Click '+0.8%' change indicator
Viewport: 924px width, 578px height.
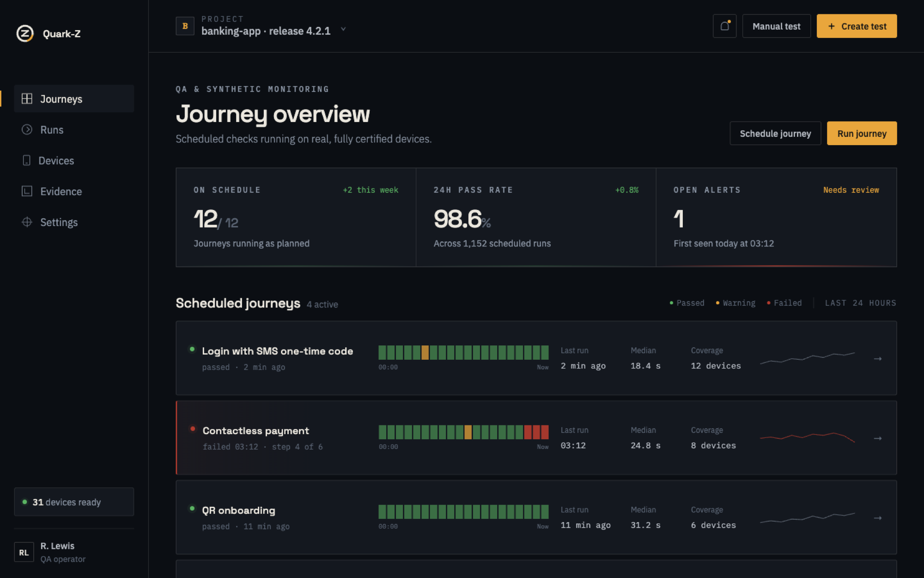click(626, 190)
